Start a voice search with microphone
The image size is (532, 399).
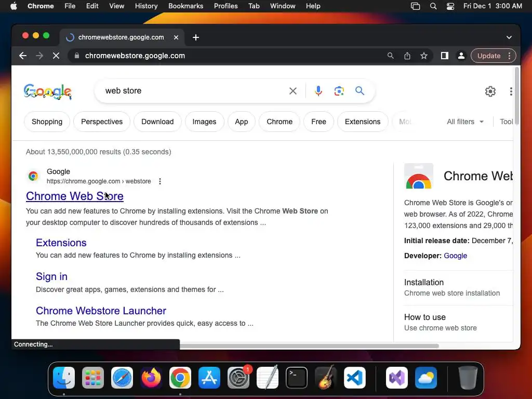[x=318, y=91]
